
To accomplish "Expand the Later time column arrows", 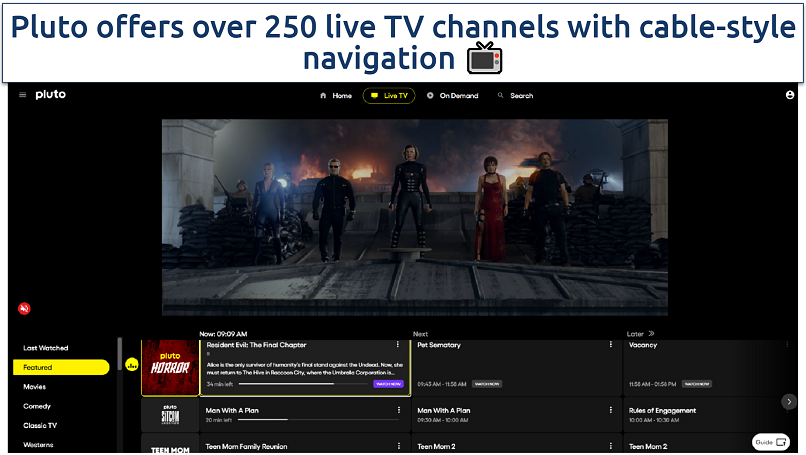I will 651,334.
